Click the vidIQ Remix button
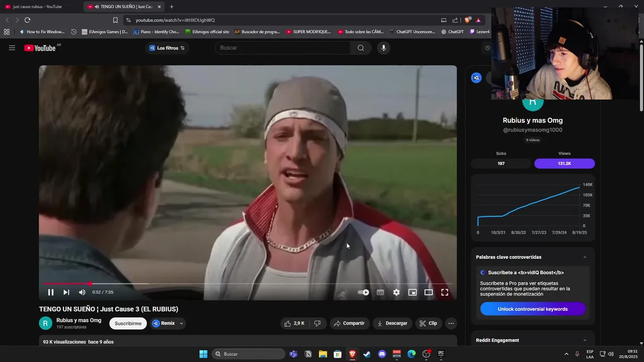 [164, 323]
